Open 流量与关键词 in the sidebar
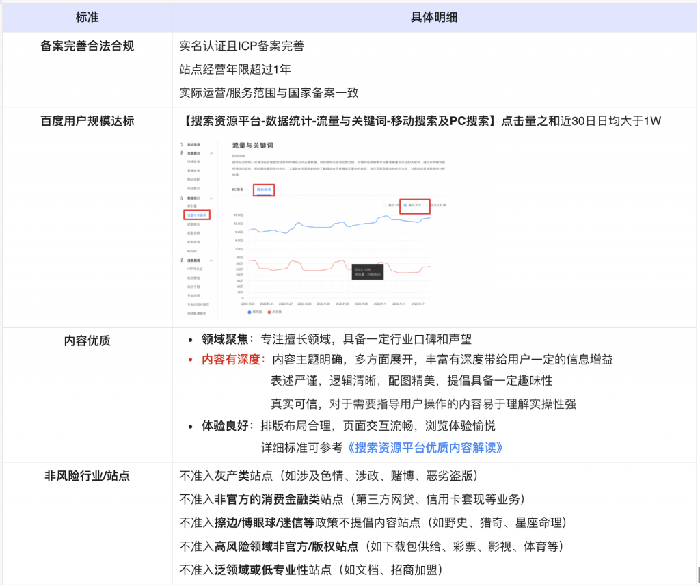This screenshot has height=588, width=700. click(198, 215)
